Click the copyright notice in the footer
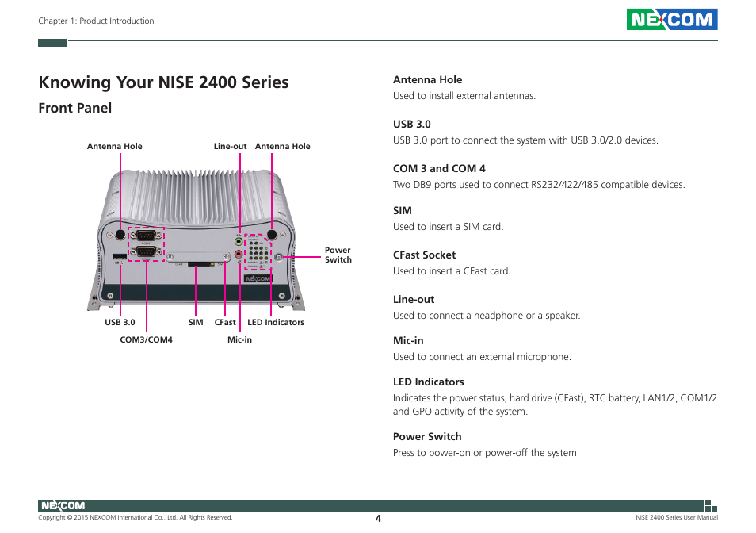The image size is (756, 533). (x=136, y=517)
